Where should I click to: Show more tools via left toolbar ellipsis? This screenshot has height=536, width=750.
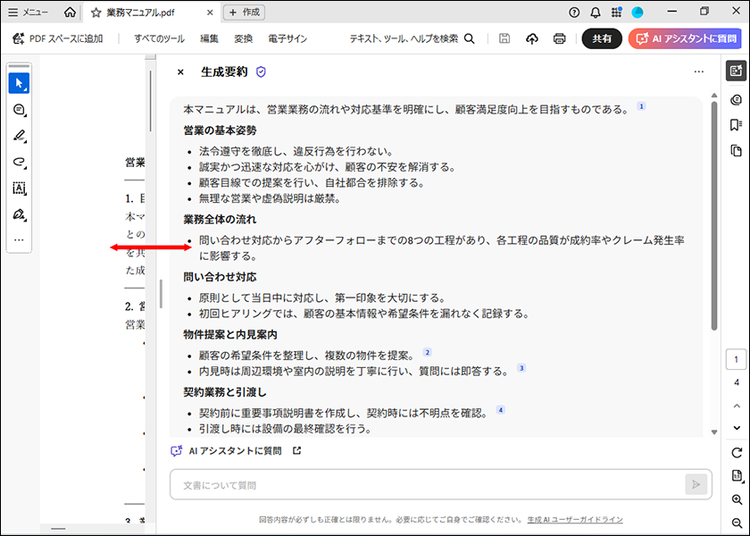[x=19, y=240]
